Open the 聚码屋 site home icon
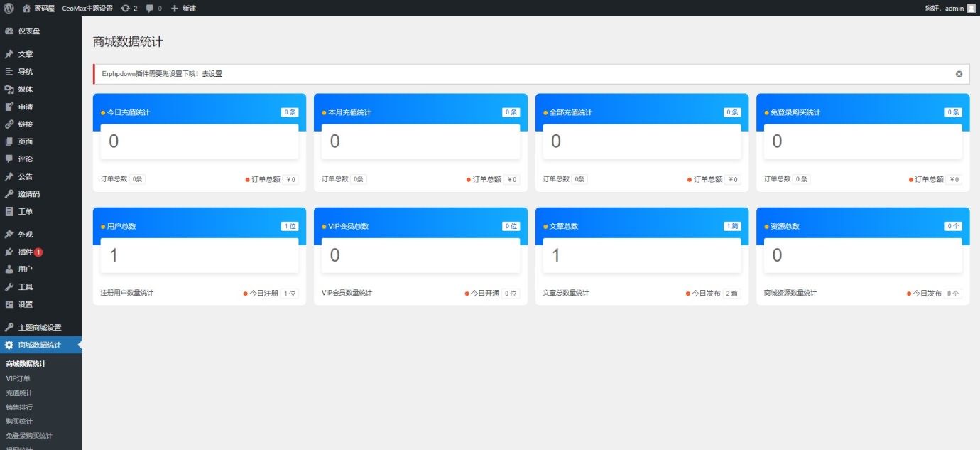 click(27, 9)
